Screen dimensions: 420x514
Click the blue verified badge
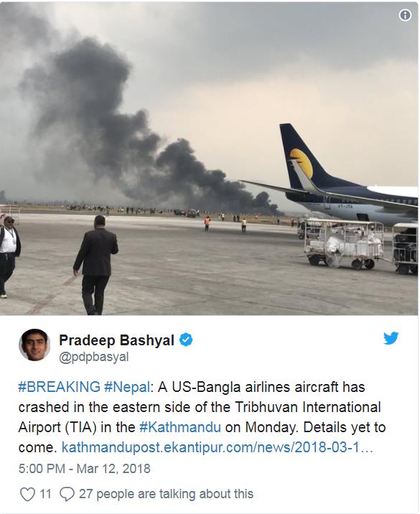pyautogui.click(x=186, y=340)
